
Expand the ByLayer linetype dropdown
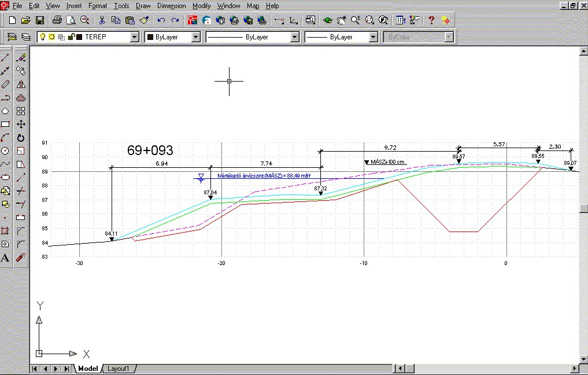[x=294, y=37]
